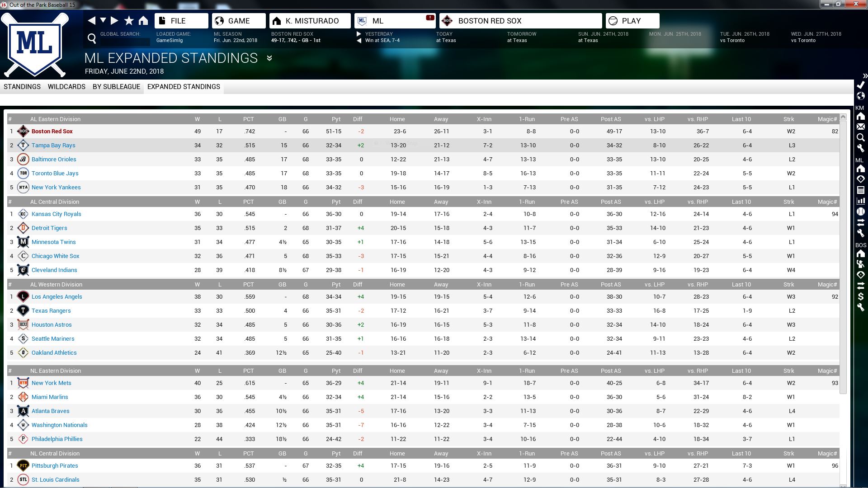868x488 pixels.
Task: Open the By Subleague tab
Action: tap(116, 87)
